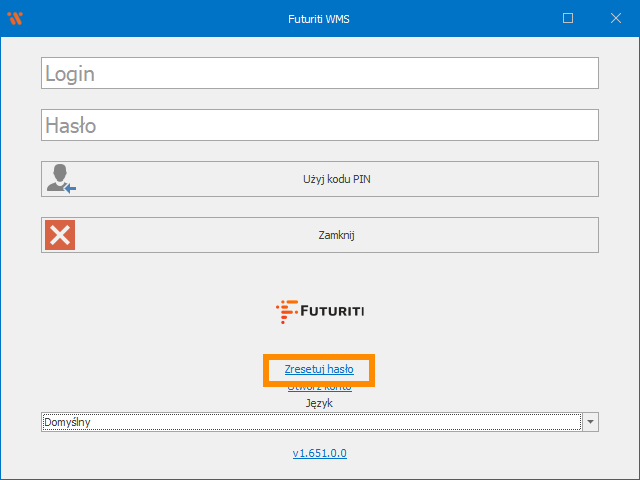Viewport: 640px width, 480px height.
Task: Focus the Login input field
Action: [320, 73]
